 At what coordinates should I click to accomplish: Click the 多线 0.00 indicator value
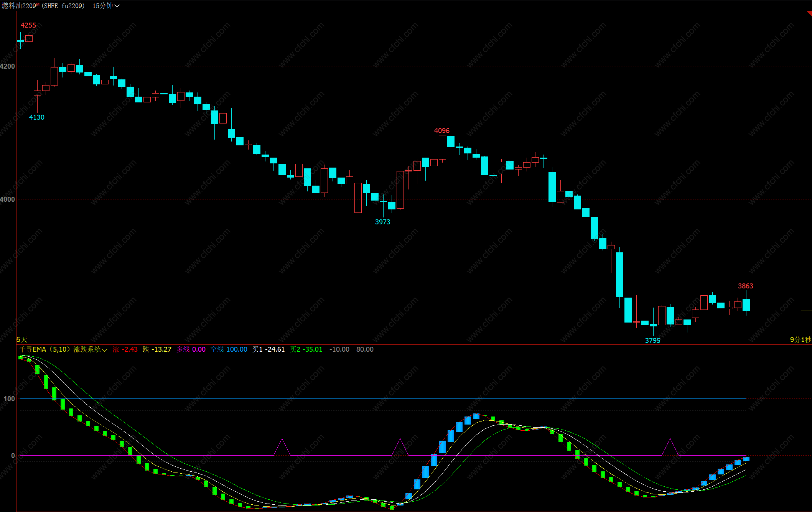coord(191,349)
